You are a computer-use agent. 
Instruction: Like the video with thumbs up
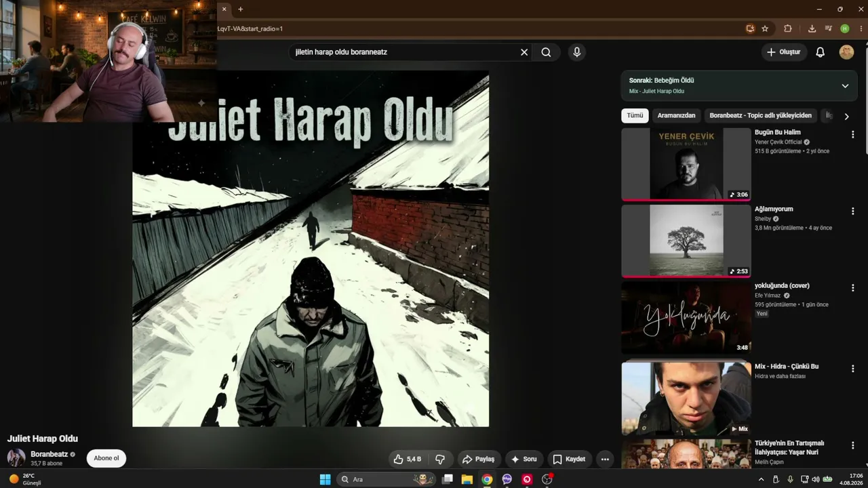[408, 459]
